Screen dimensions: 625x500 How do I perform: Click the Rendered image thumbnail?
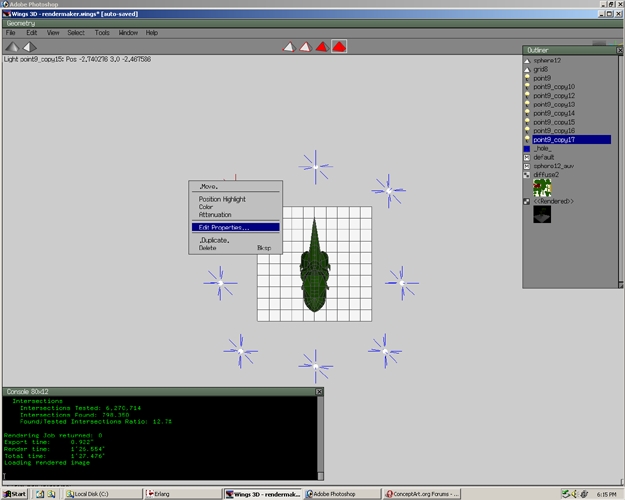point(542,214)
